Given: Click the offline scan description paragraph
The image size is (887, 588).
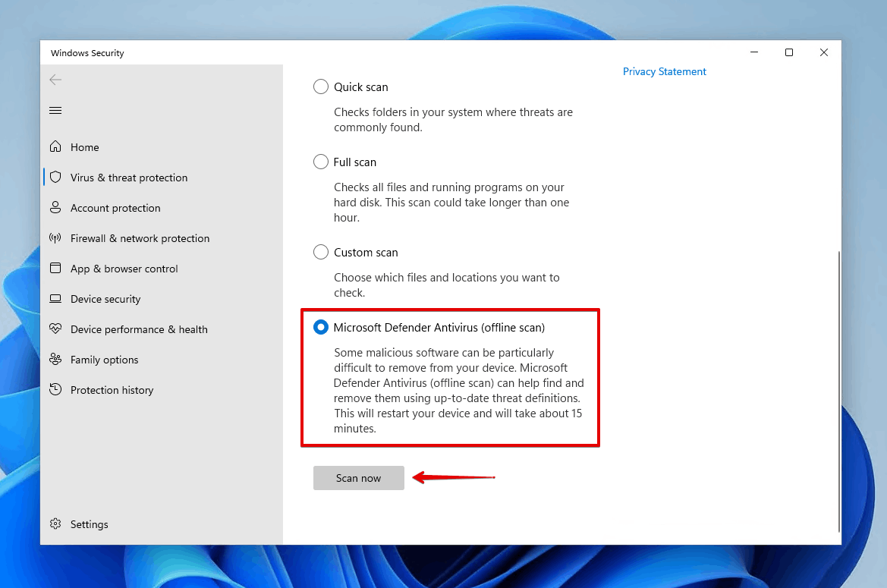Looking at the screenshot, I should [458, 390].
